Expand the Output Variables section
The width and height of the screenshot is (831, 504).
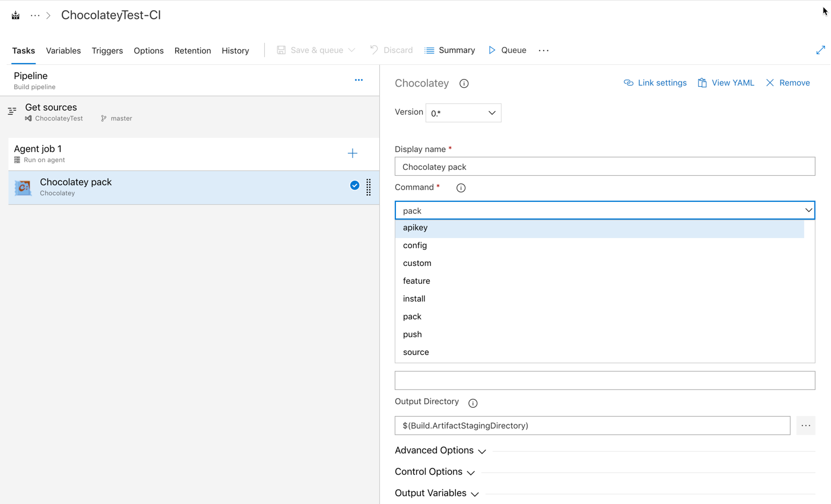pyautogui.click(x=436, y=493)
